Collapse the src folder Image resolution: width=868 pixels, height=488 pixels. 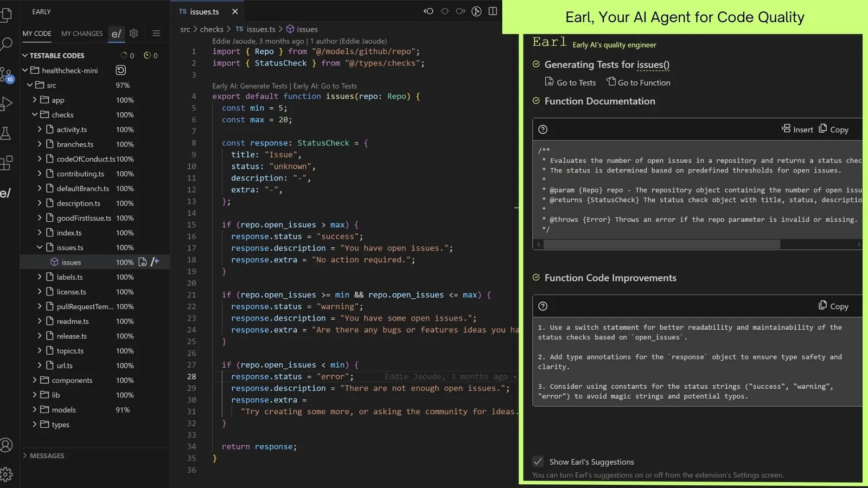pos(30,85)
